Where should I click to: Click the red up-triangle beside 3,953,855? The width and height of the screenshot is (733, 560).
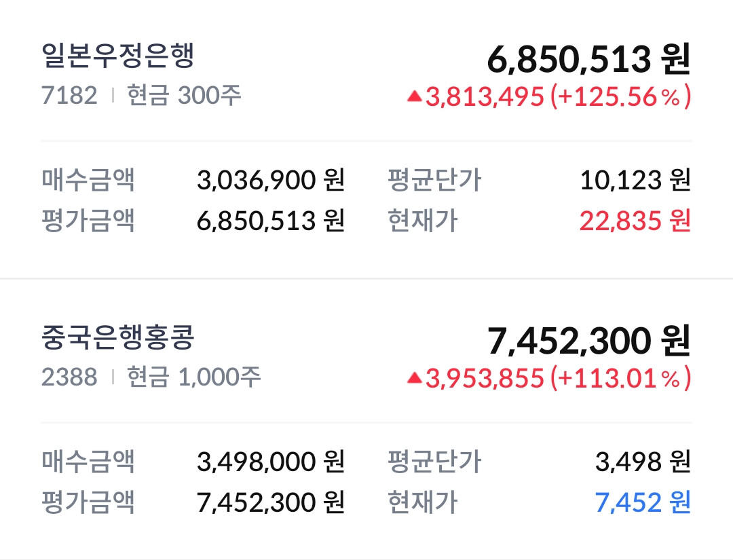(414, 379)
